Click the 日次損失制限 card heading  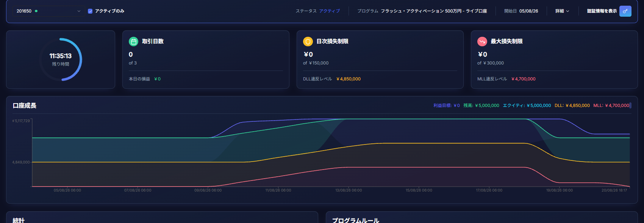tap(332, 41)
